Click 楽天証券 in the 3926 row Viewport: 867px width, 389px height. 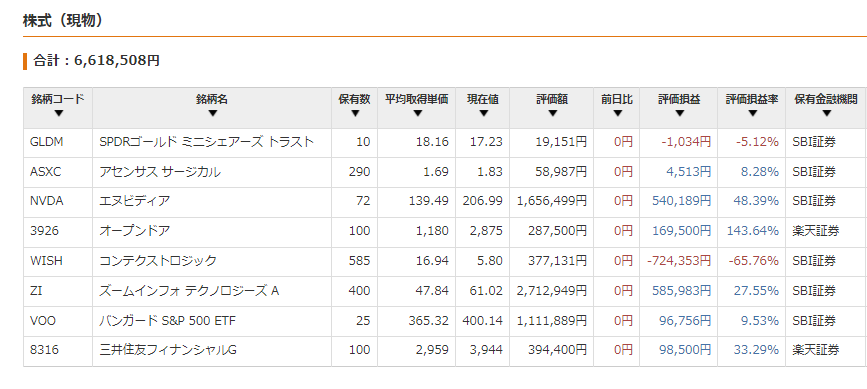[816, 231]
